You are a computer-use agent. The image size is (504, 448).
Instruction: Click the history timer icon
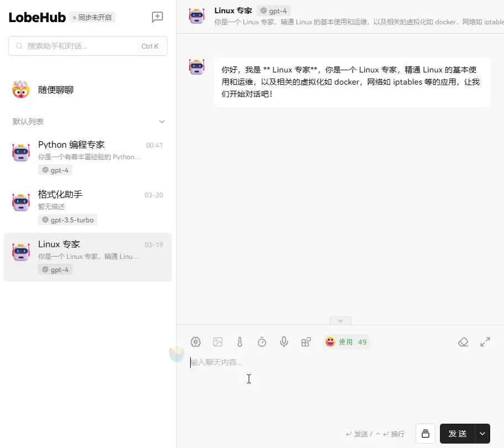[262, 342]
